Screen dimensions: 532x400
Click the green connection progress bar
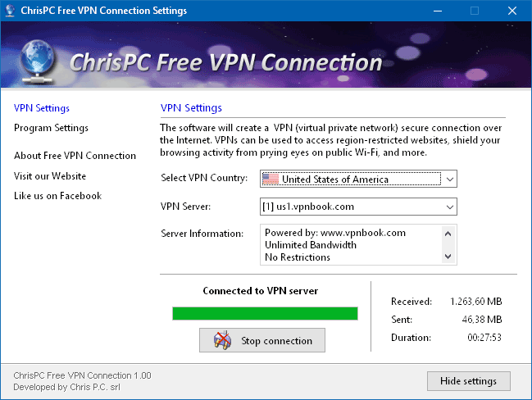click(265, 313)
